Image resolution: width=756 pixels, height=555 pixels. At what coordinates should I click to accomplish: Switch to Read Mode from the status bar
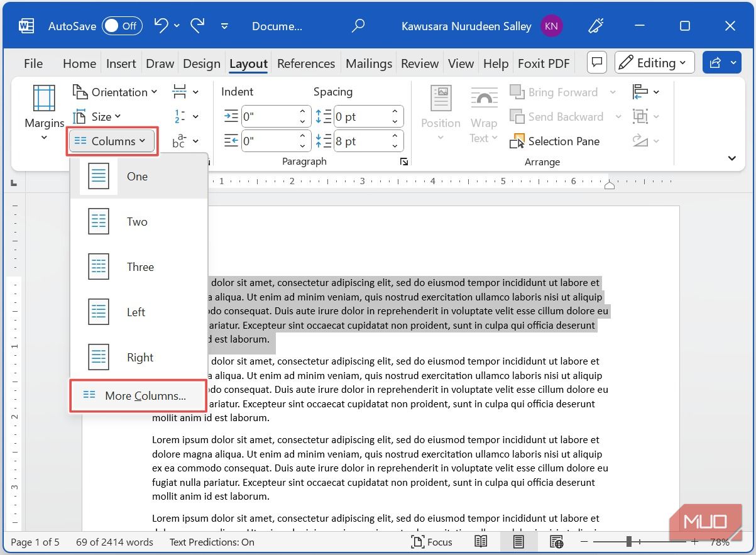481,542
